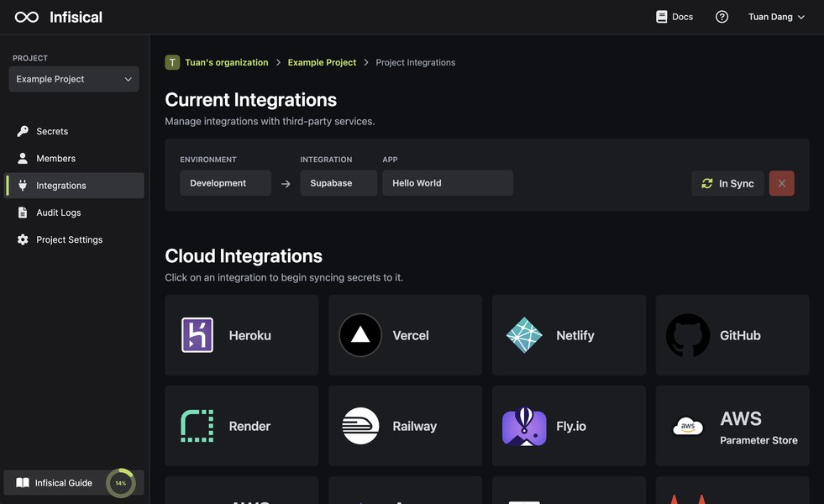Click the Infisical Guide book icon
Viewport: 824px width, 504px height.
[x=23, y=482]
